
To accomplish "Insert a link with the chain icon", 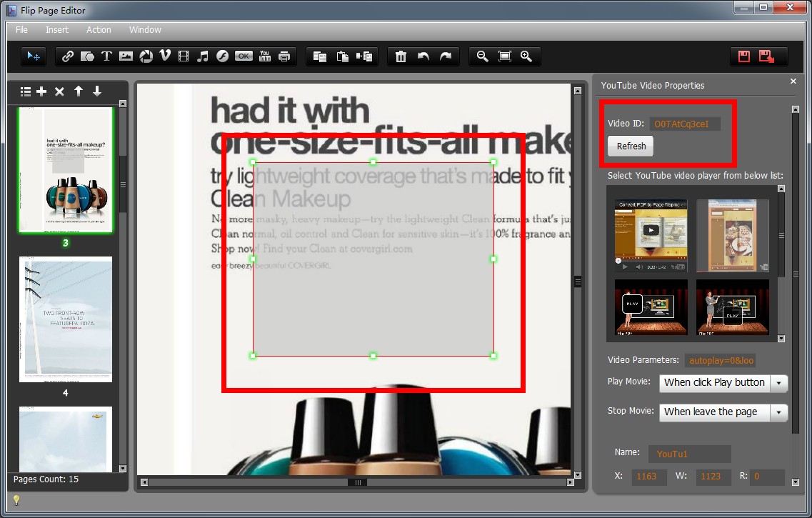I will click(67, 56).
